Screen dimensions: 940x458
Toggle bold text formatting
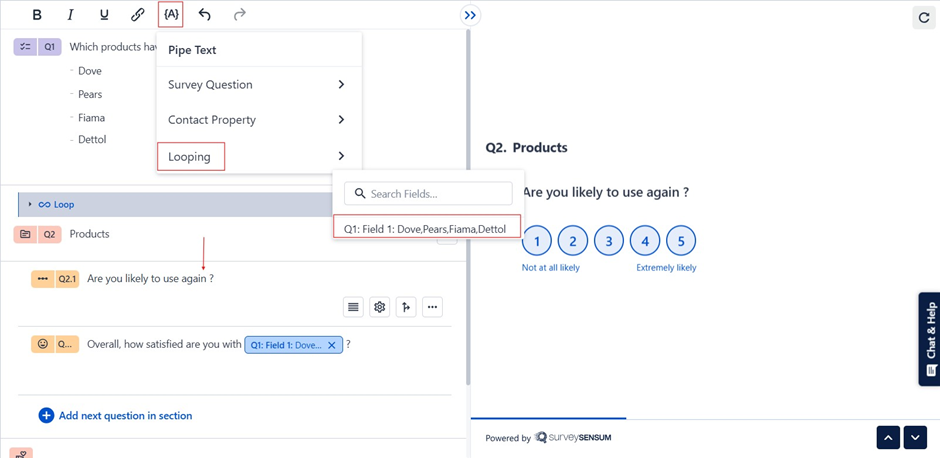tap(37, 15)
